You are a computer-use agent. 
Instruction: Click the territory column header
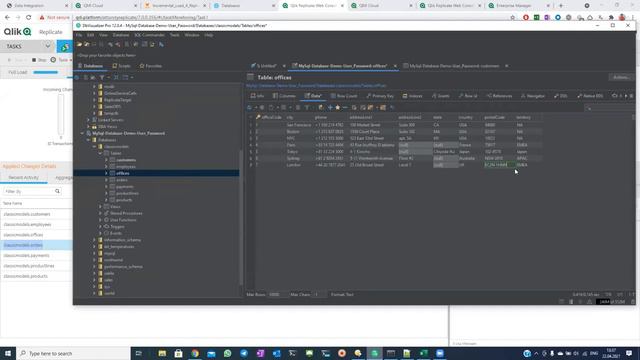coord(524,118)
